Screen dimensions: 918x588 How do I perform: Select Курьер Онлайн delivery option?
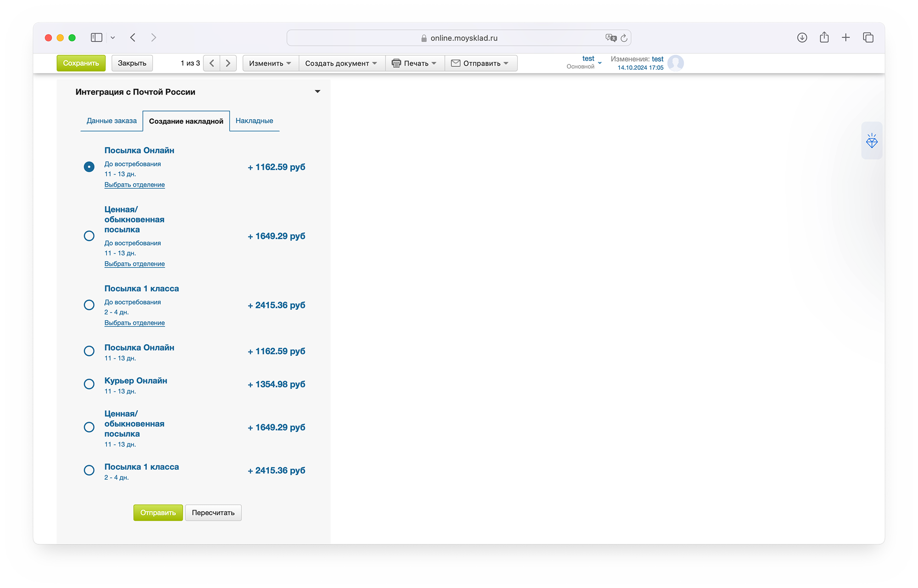[89, 384]
